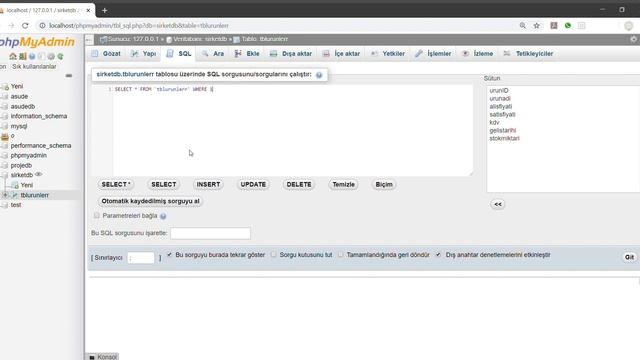Select the stokmiktari column in the list
Screen dimensions: 640x360
pyautogui.click(x=504, y=138)
